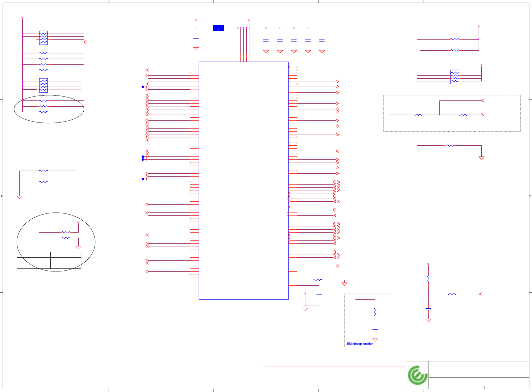Select the blue ferrite bead on the top rail
Screen dimensions: 532x392
(x=218, y=28)
